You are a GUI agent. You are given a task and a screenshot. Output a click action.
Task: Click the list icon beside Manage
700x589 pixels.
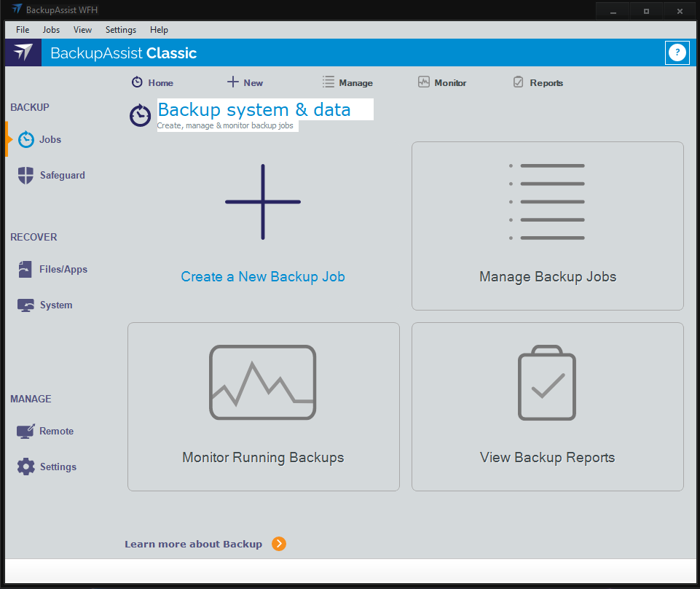[328, 82]
